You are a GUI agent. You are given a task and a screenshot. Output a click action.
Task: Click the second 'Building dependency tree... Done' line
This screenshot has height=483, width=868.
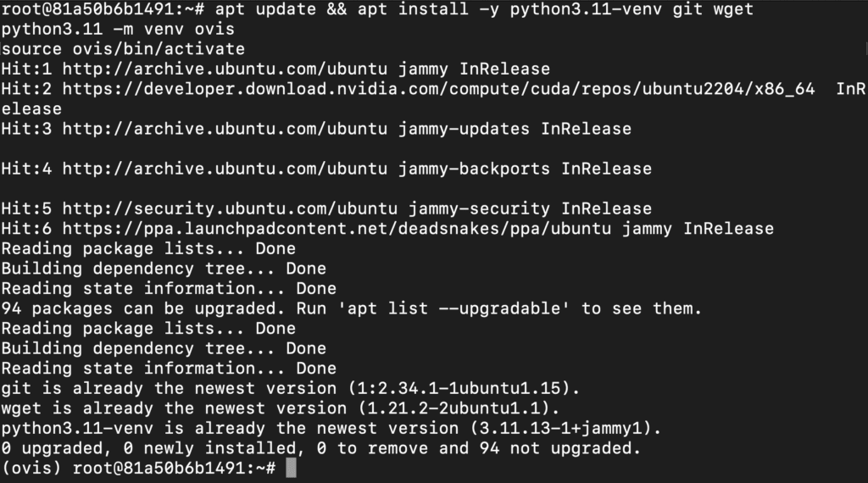(x=164, y=348)
